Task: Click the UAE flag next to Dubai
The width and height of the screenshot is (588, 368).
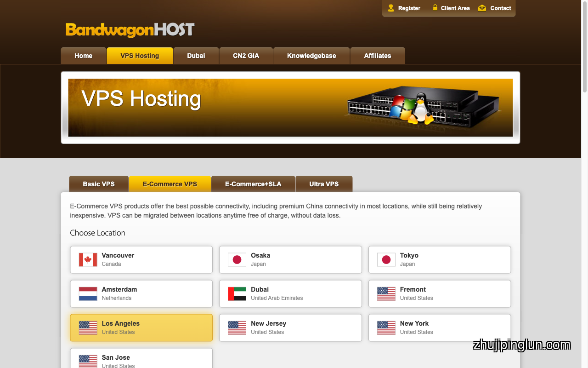Action: (237, 293)
